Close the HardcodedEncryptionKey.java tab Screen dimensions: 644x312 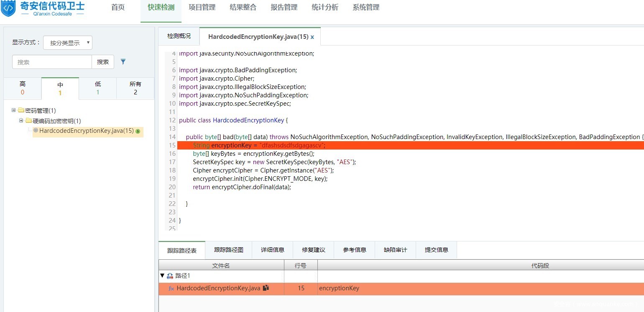(x=312, y=37)
